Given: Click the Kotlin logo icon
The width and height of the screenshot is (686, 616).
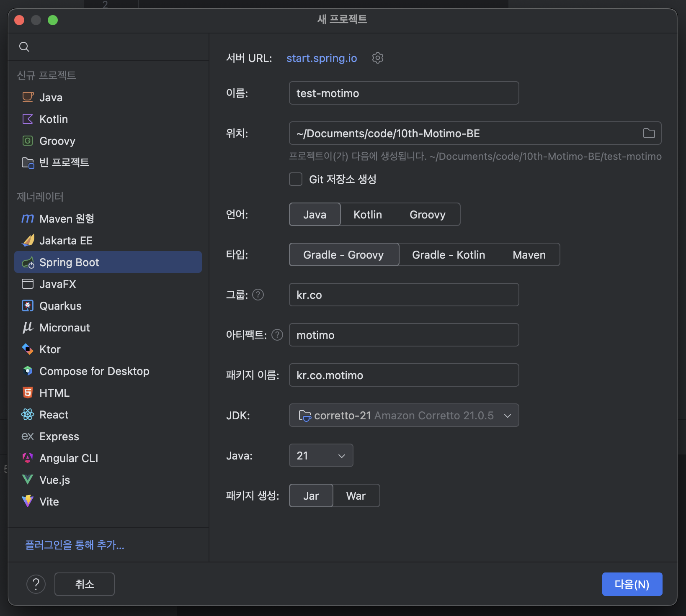Looking at the screenshot, I should coord(28,119).
